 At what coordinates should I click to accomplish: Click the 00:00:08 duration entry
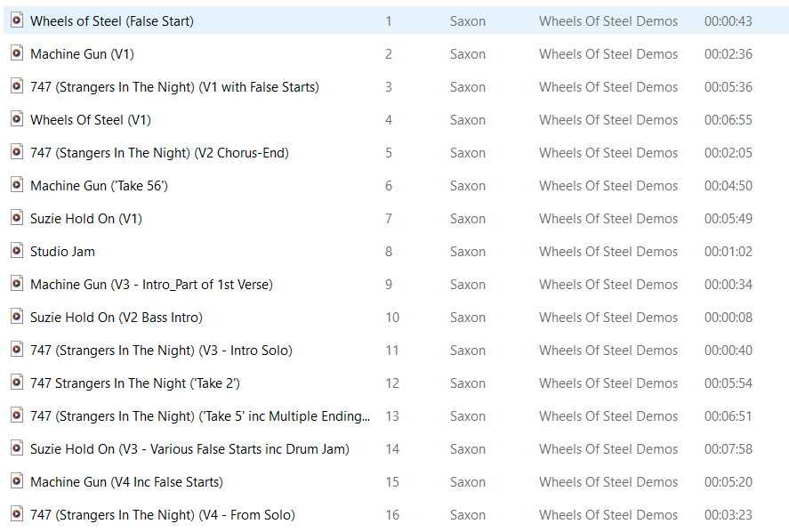pos(728,318)
